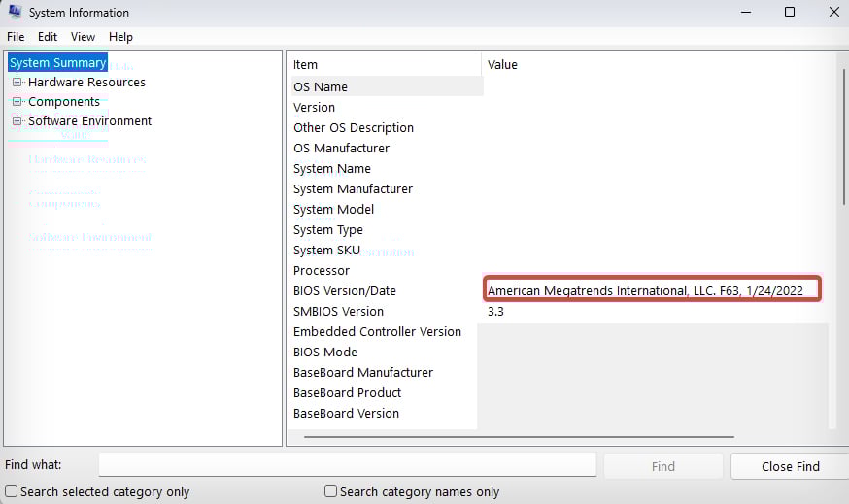The height and width of the screenshot is (504, 849).
Task: Click the American Megatrends BIOS value
Action: (x=645, y=291)
